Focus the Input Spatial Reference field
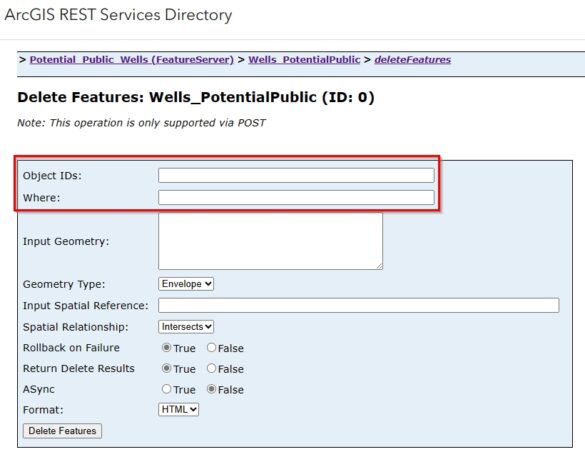The height and width of the screenshot is (457, 585). click(x=359, y=305)
